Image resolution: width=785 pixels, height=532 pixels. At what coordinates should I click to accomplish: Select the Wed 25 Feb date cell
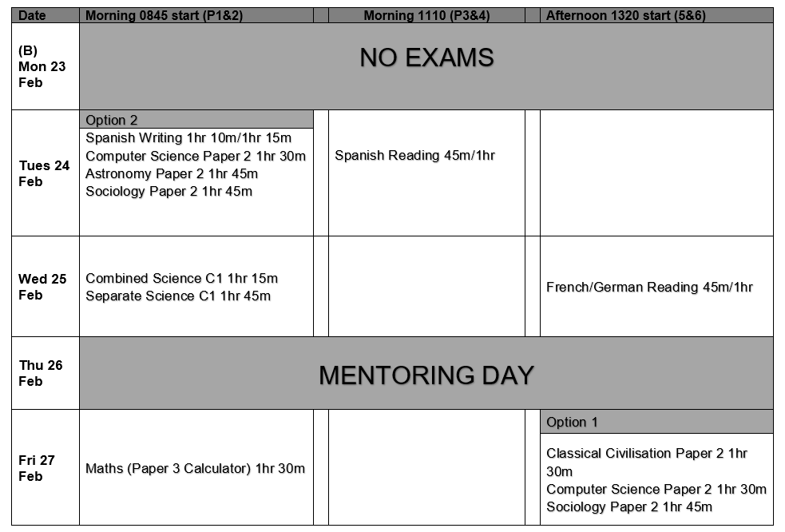pos(43,287)
